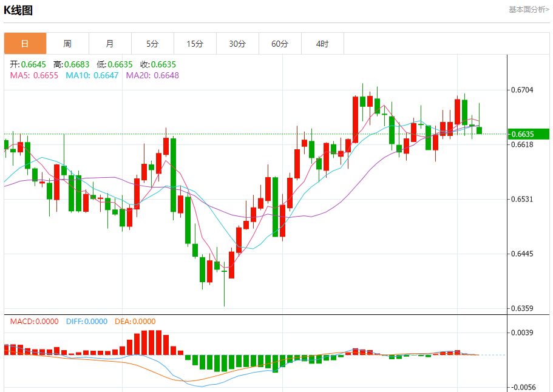Open the 4时 interval tab
The width and height of the screenshot is (553, 392).
coord(322,44)
